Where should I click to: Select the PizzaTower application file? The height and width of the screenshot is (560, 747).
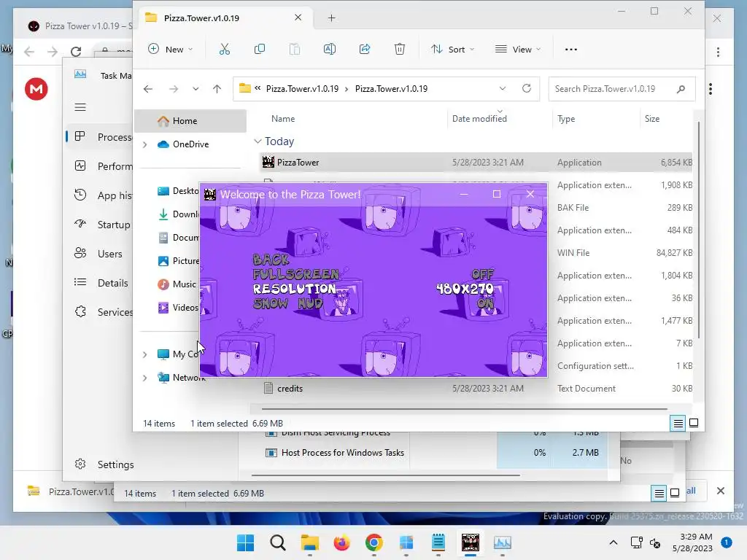(x=476, y=163)
